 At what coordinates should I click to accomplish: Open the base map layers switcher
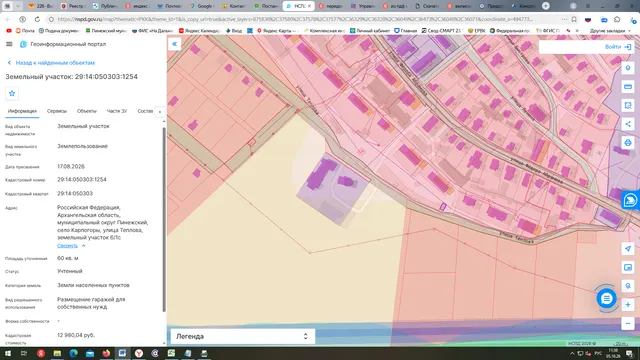pyautogui.click(x=628, y=267)
